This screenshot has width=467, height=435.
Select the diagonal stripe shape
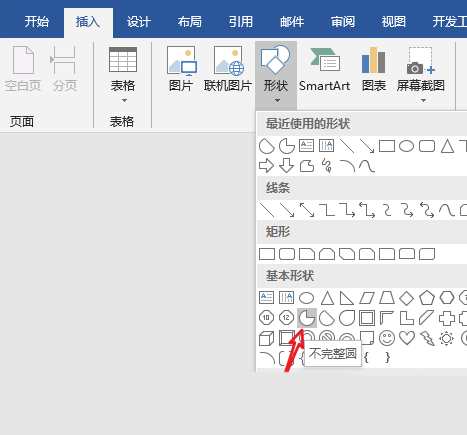click(427, 318)
